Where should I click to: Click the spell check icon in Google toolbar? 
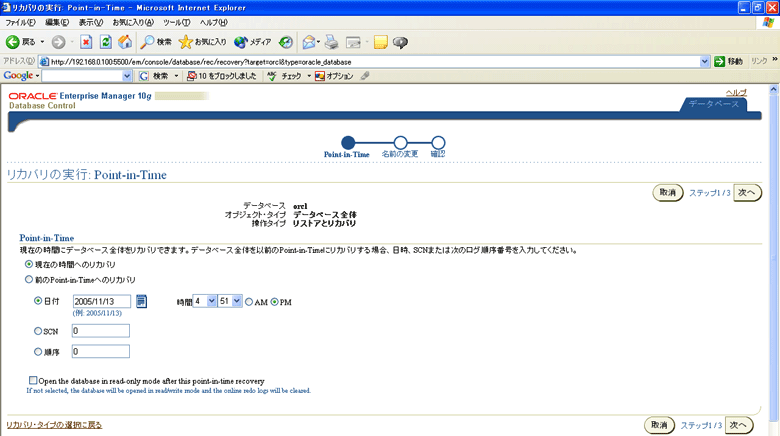click(x=272, y=76)
